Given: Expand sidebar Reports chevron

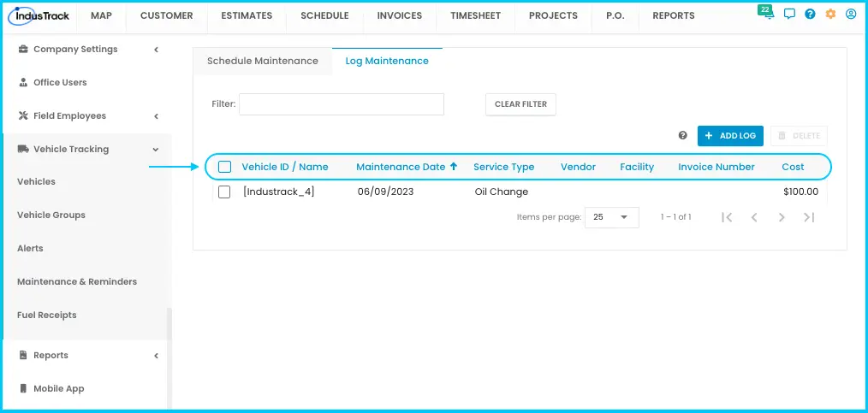Looking at the screenshot, I should click(156, 356).
